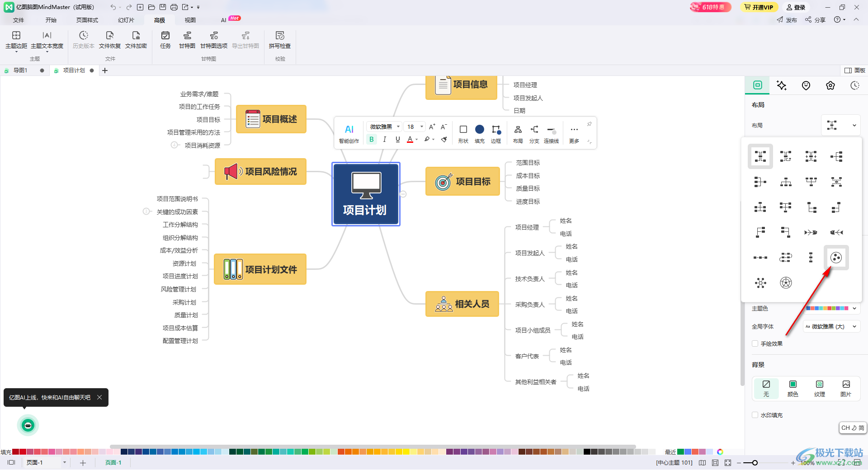Click the undo arrow in title bar
868x470 pixels.
tap(113, 7)
